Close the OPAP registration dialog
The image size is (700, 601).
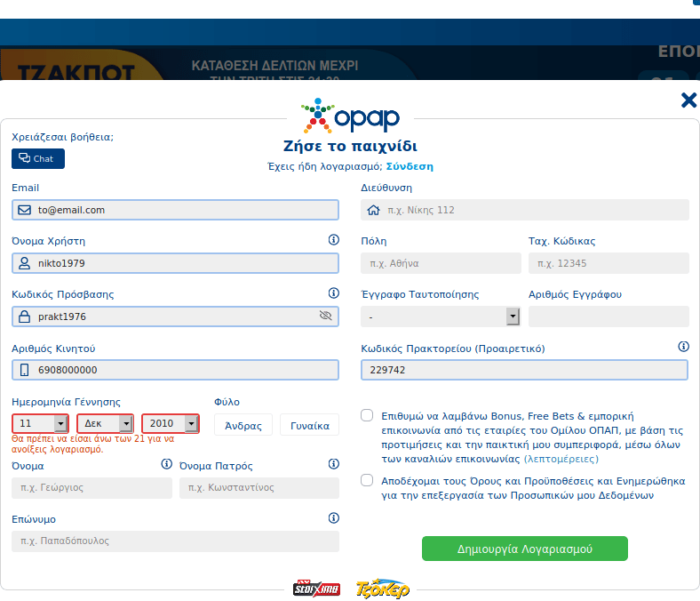688,100
